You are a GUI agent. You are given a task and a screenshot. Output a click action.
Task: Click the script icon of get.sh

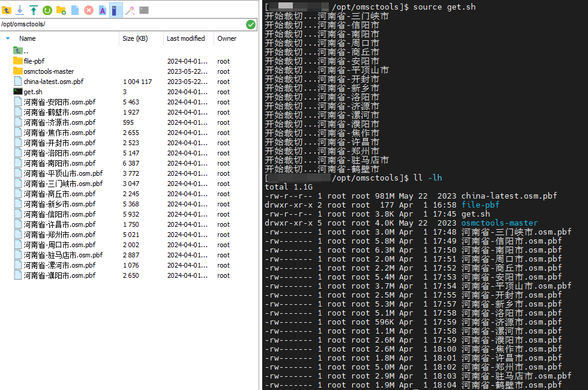click(x=17, y=91)
